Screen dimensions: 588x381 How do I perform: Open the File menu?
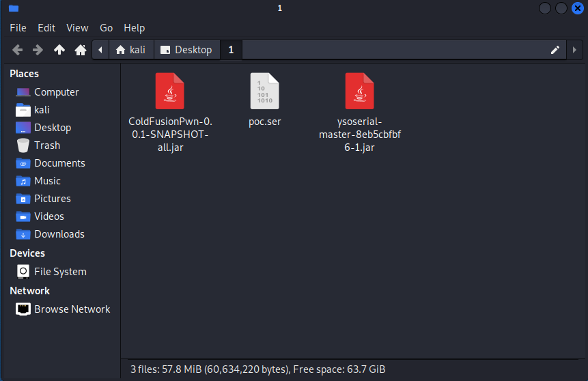tap(18, 28)
